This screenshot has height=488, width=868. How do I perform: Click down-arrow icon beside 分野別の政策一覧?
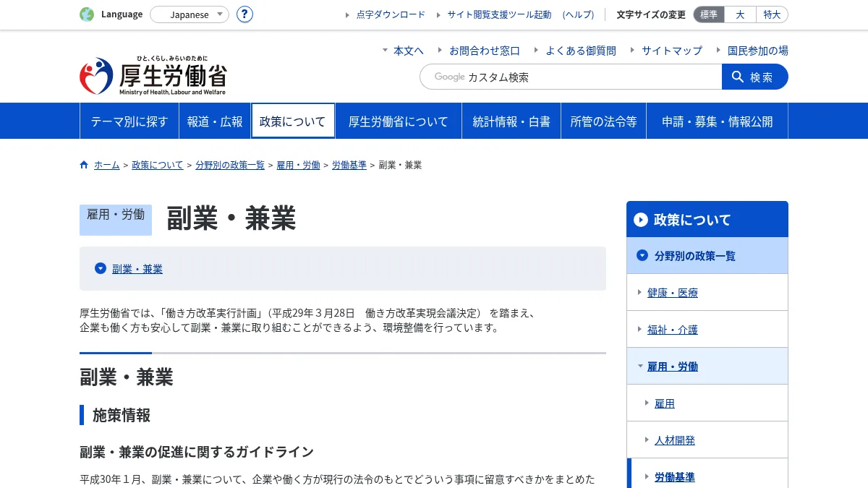point(642,255)
